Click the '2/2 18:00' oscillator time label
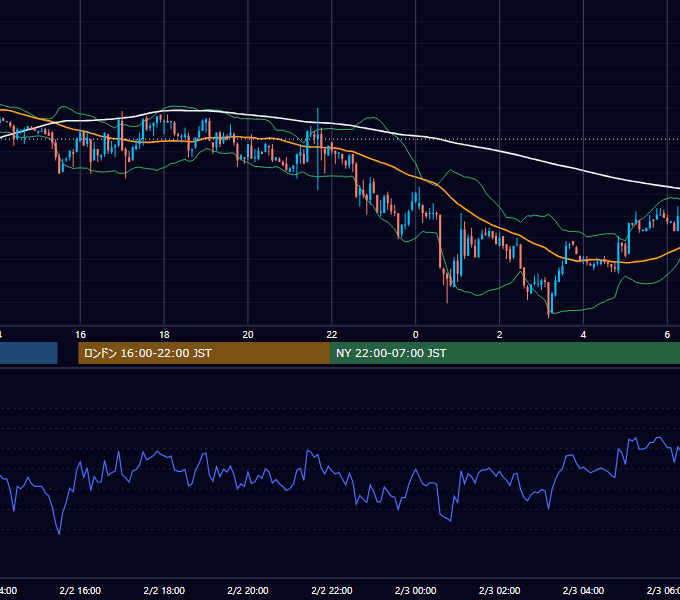The height and width of the screenshot is (600, 680). click(164, 590)
